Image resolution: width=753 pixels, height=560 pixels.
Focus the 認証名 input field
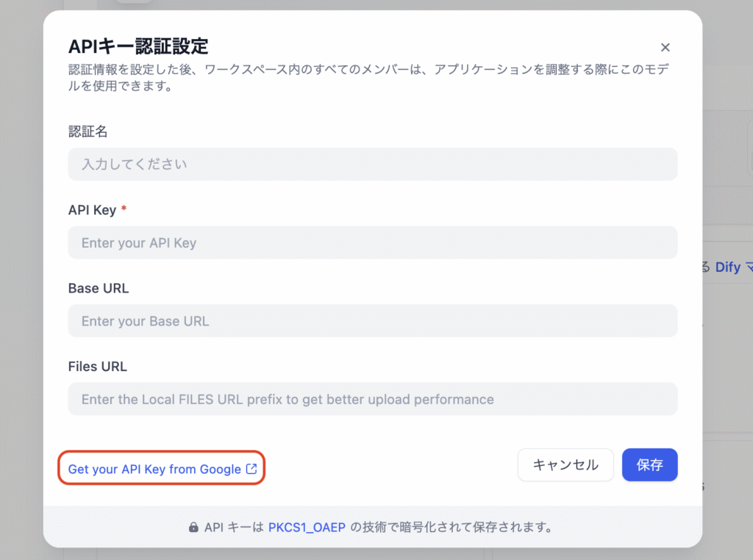(373, 164)
